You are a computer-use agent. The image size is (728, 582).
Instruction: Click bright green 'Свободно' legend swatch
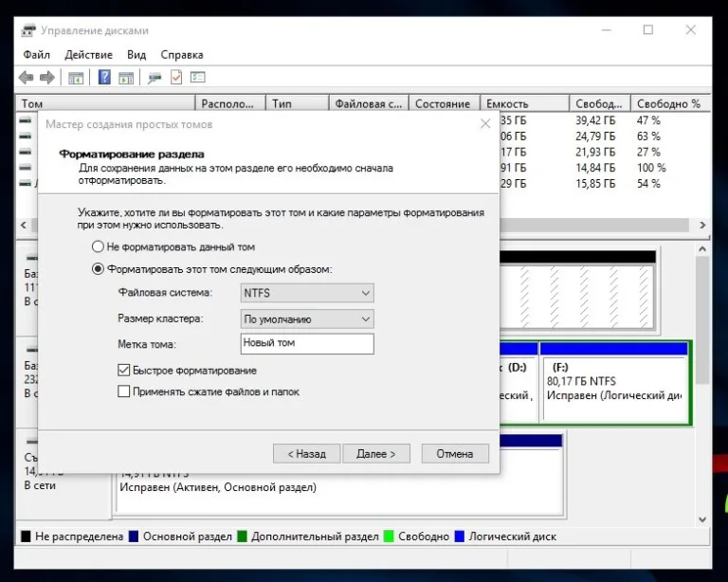point(389,537)
